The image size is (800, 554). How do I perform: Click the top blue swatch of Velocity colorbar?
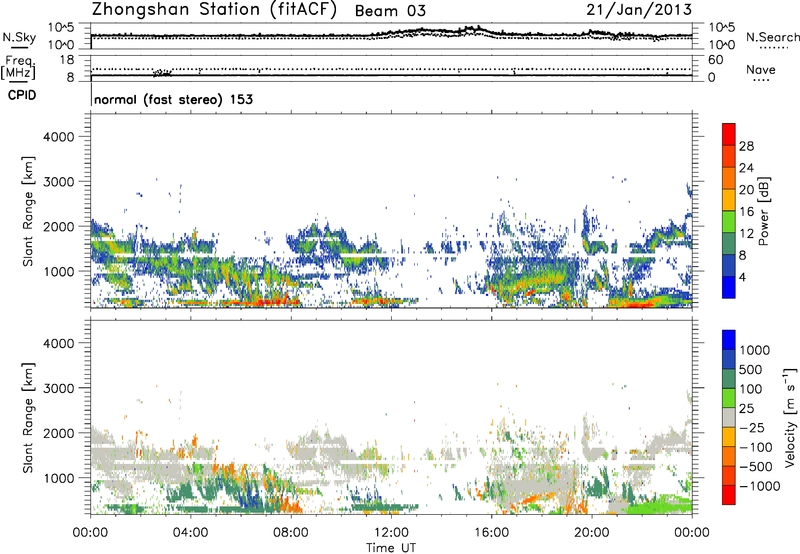click(x=729, y=340)
